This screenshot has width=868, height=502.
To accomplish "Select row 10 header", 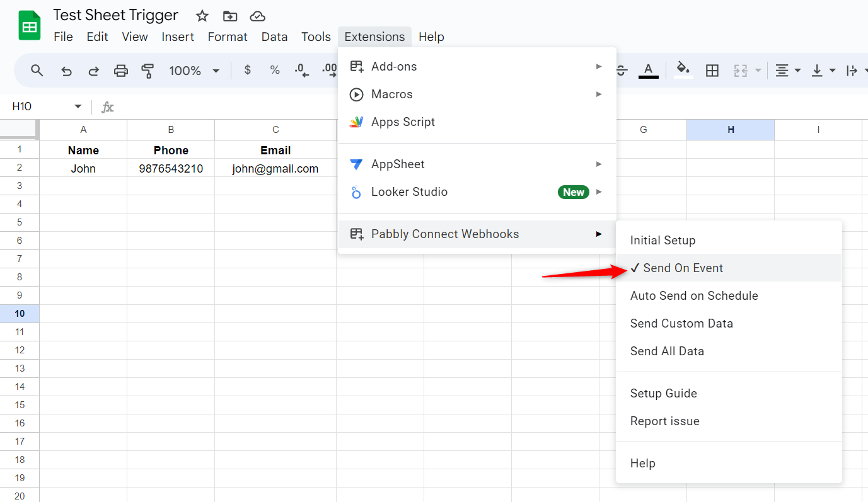I will pyautogui.click(x=20, y=314).
